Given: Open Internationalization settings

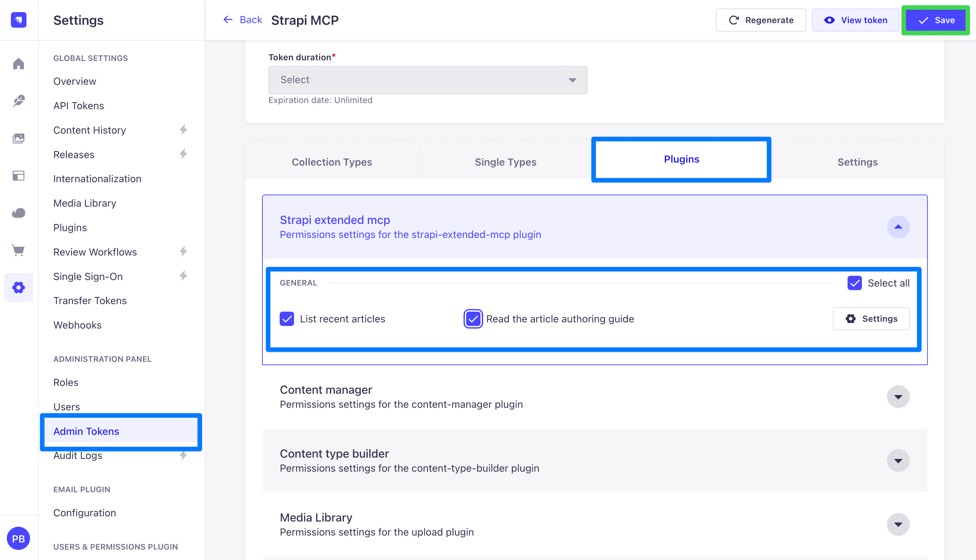Looking at the screenshot, I should point(97,178).
